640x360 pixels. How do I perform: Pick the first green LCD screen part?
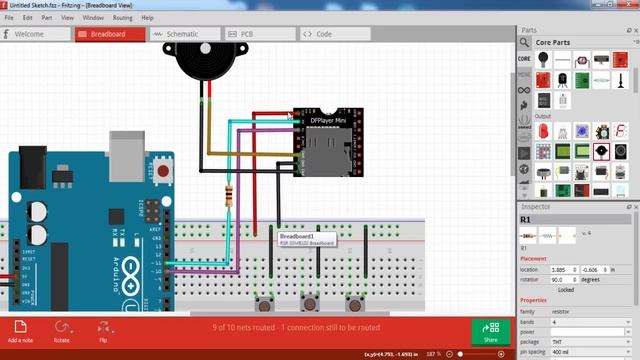click(x=562, y=151)
